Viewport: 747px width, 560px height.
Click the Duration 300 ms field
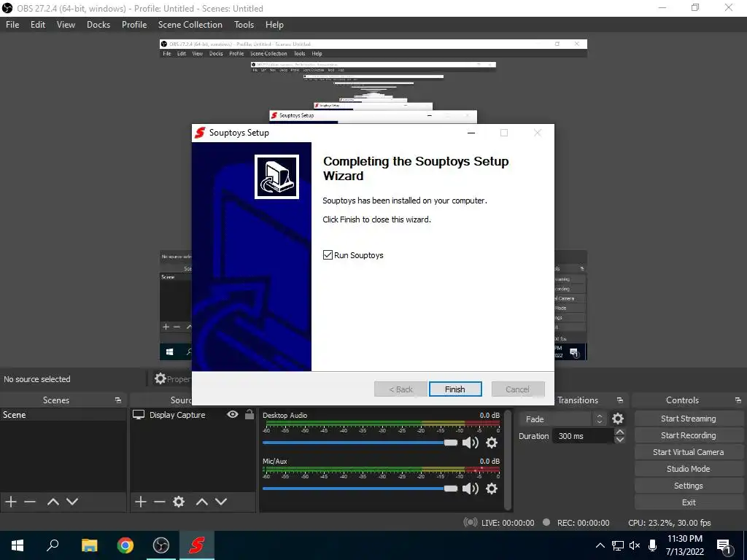coord(583,436)
